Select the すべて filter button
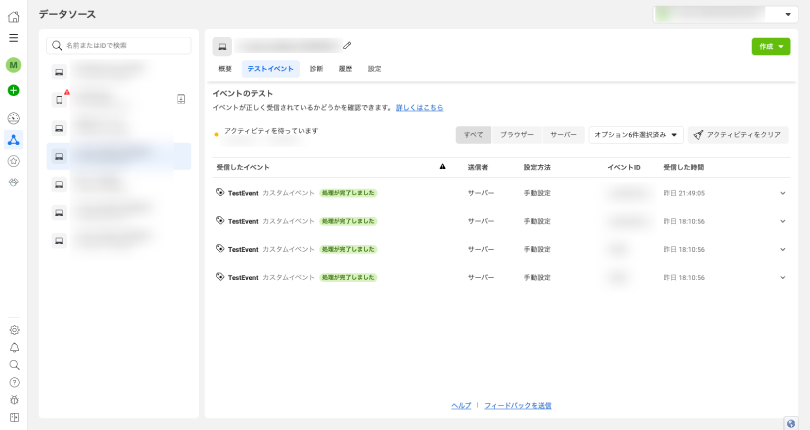 point(474,135)
